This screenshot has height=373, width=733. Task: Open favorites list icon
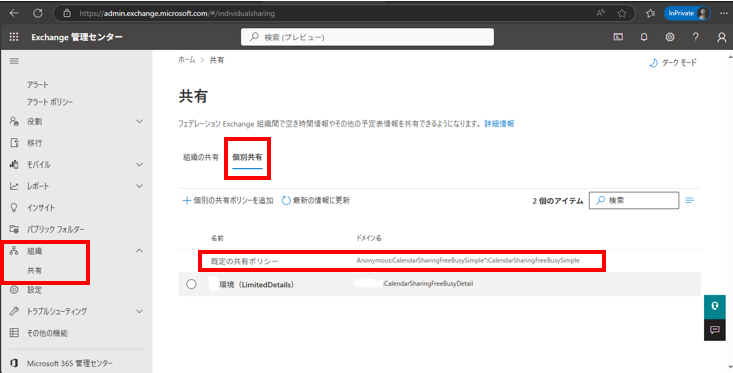pyautogui.click(x=650, y=14)
